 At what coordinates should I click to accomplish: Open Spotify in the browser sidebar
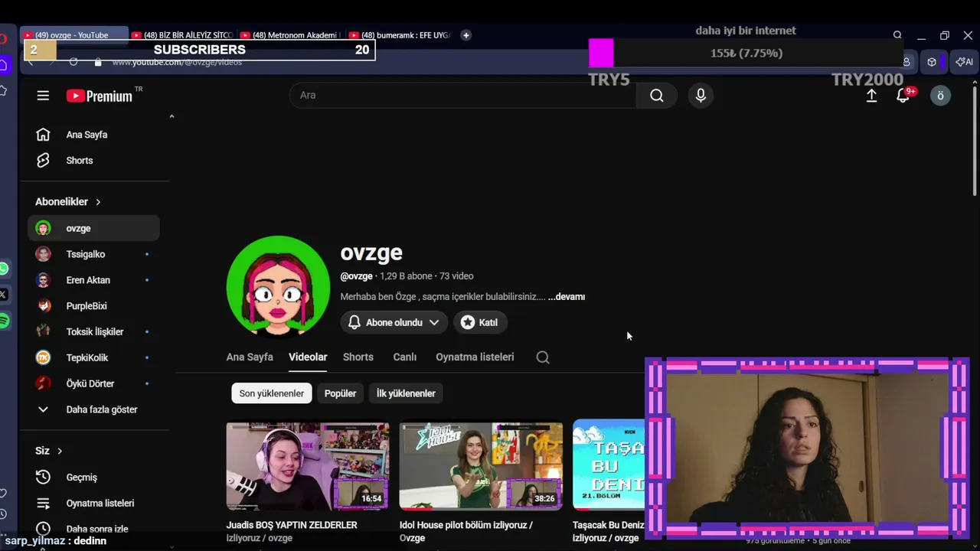(x=4, y=321)
